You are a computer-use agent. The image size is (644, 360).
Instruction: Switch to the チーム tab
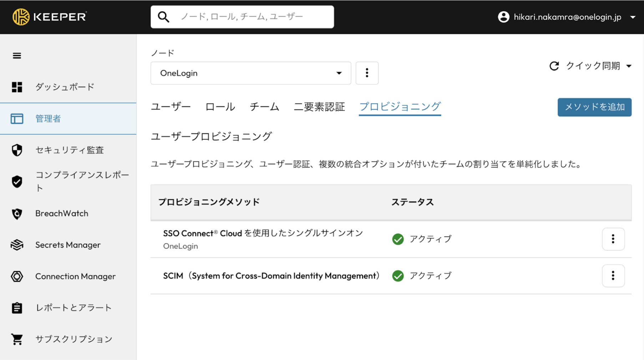pos(264,107)
